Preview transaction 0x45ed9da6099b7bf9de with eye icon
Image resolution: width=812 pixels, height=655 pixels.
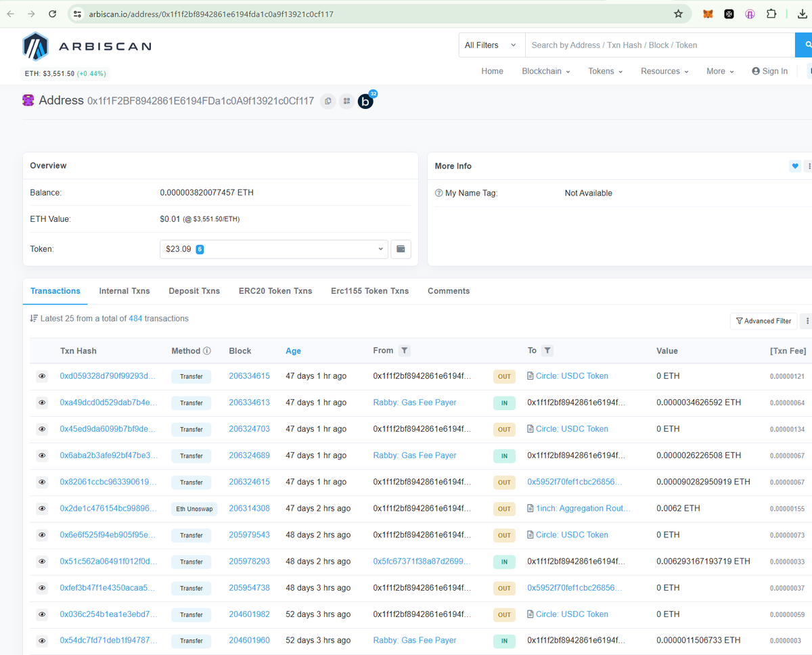pyautogui.click(x=42, y=429)
